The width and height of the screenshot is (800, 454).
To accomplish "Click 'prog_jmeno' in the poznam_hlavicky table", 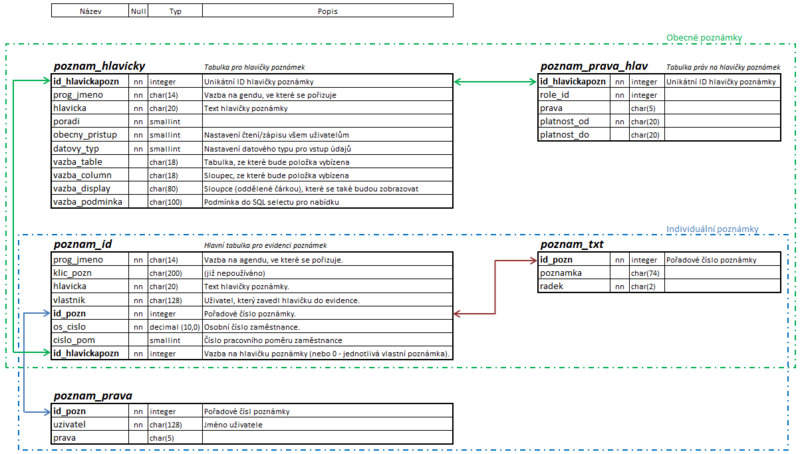I will pos(78,95).
